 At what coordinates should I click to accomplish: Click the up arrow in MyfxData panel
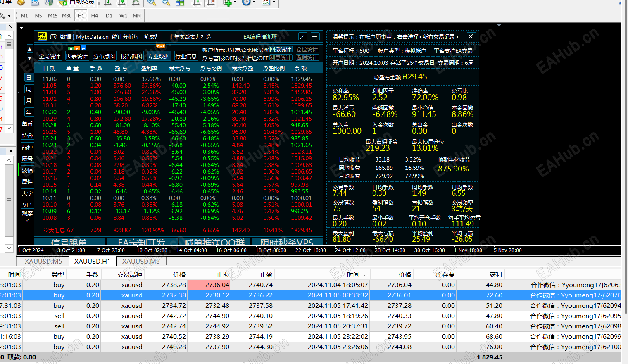[x=29, y=48]
